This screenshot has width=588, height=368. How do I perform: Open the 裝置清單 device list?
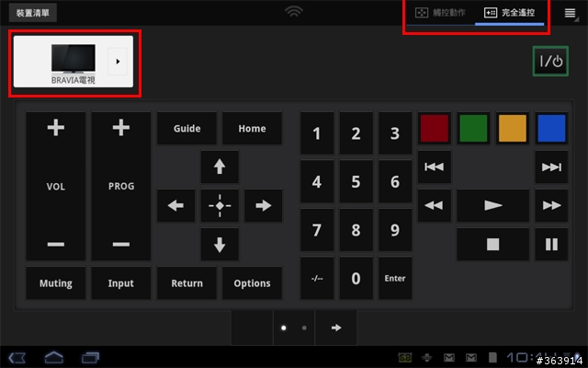(33, 13)
